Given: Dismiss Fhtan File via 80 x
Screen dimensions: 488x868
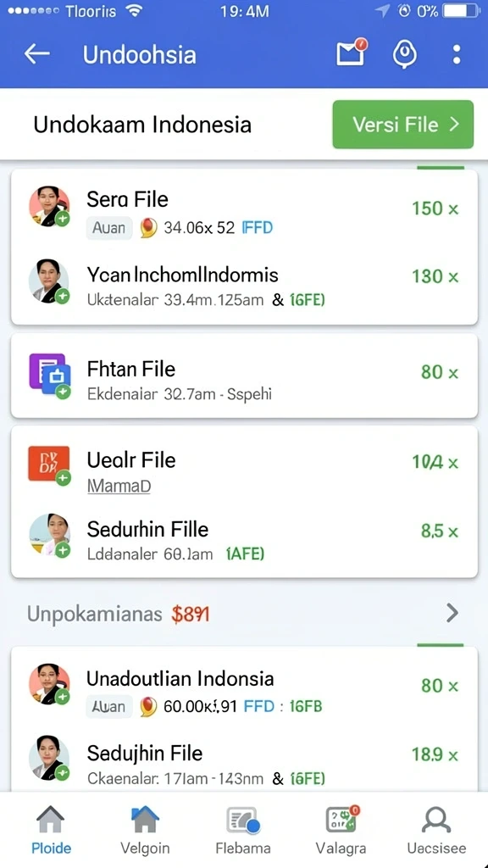Looking at the screenshot, I should (440, 372).
